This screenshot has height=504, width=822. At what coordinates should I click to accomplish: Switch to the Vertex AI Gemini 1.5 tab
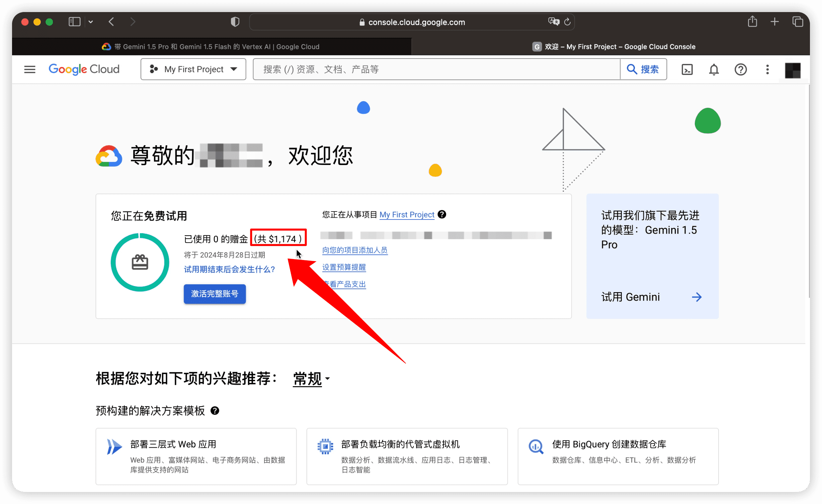212,47
